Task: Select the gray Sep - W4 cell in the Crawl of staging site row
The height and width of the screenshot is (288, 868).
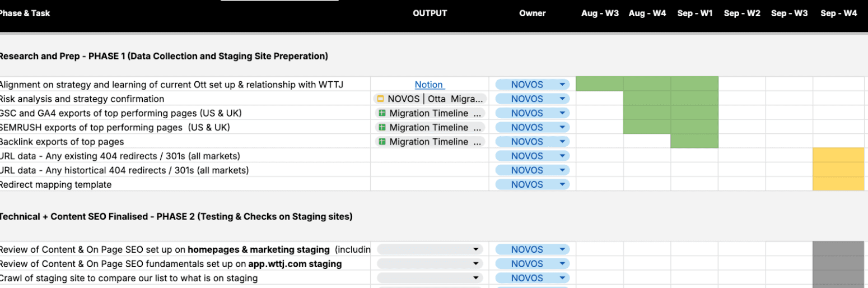Action: point(838,278)
